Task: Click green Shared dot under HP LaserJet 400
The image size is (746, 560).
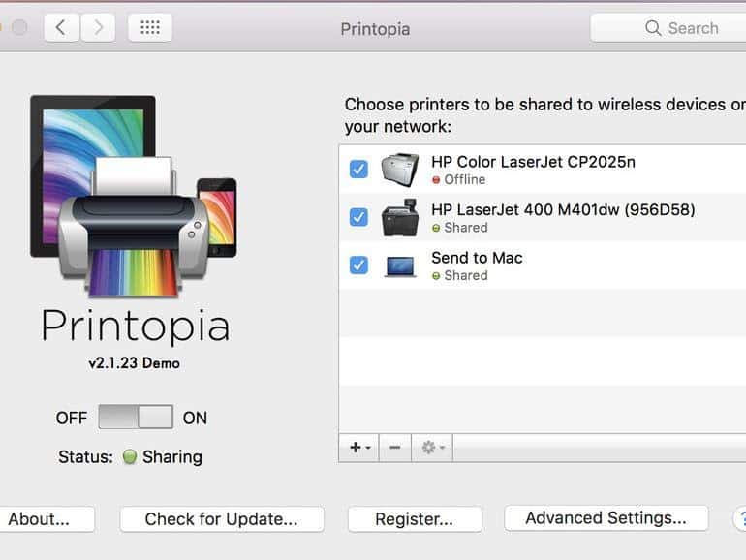Action: tap(436, 228)
